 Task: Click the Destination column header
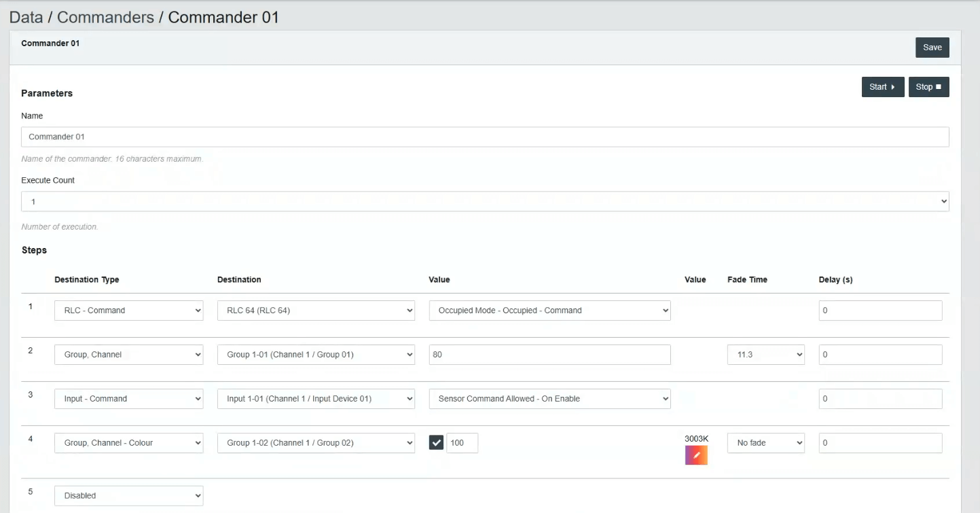(239, 280)
